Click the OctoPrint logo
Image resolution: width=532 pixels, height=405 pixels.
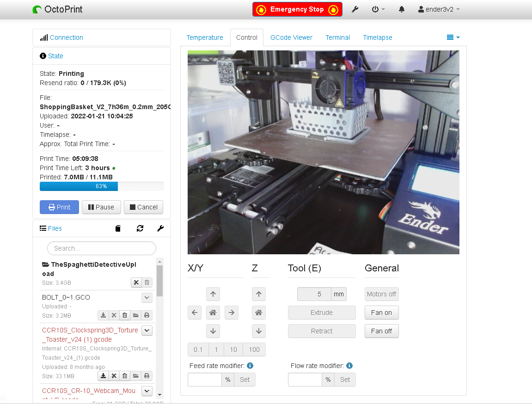coord(57,10)
